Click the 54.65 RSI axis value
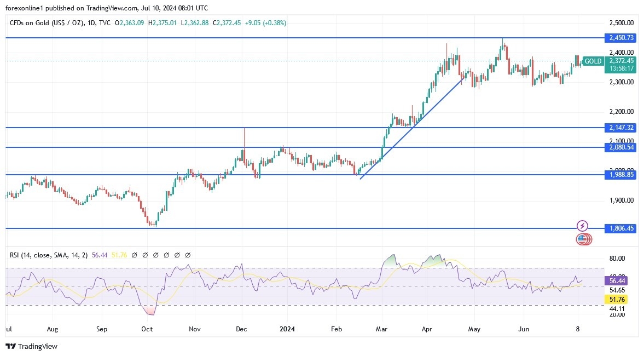Viewport: 644px width, 356px height. pos(617,290)
